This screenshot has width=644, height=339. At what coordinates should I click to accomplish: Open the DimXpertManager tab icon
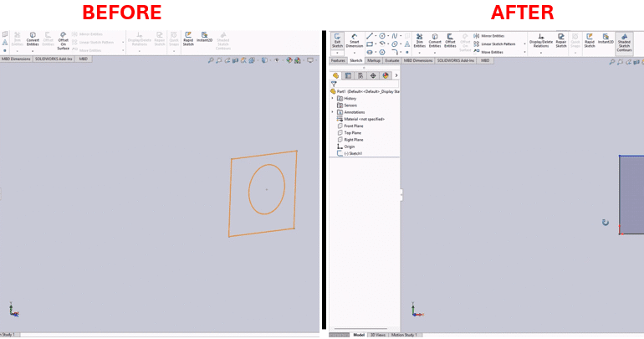tap(373, 75)
